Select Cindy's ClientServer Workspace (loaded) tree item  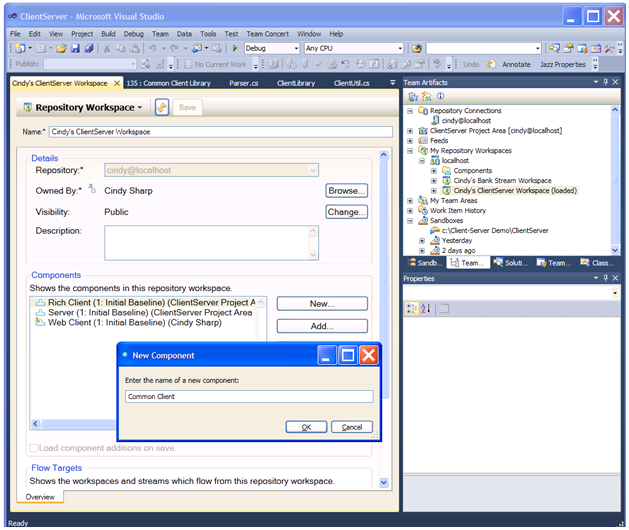[515, 191]
